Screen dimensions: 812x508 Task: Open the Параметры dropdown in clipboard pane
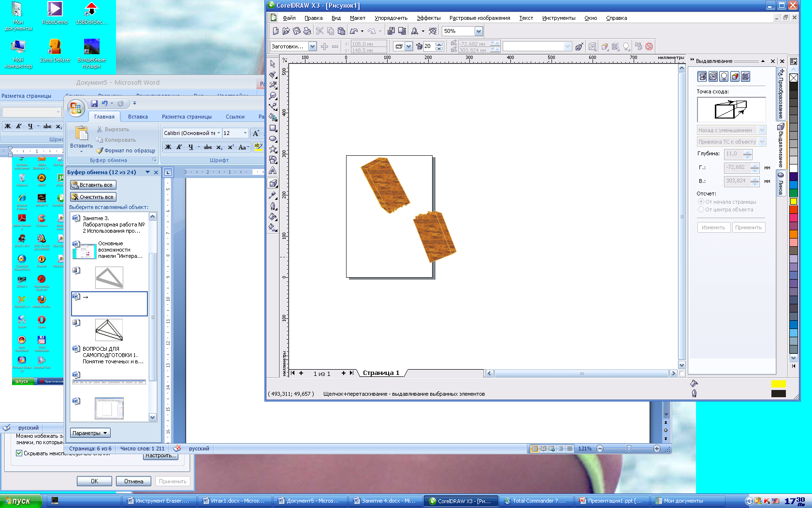90,433
